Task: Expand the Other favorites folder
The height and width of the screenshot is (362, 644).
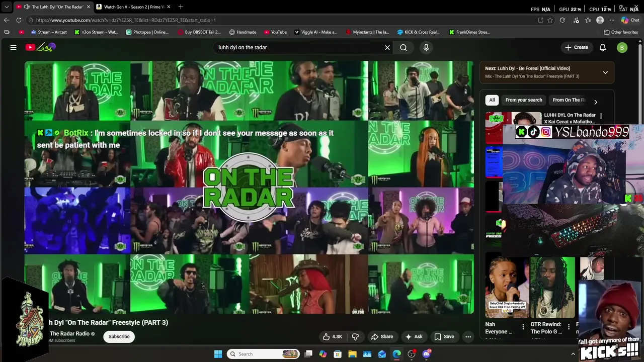Action: pyautogui.click(x=620, y=32)
